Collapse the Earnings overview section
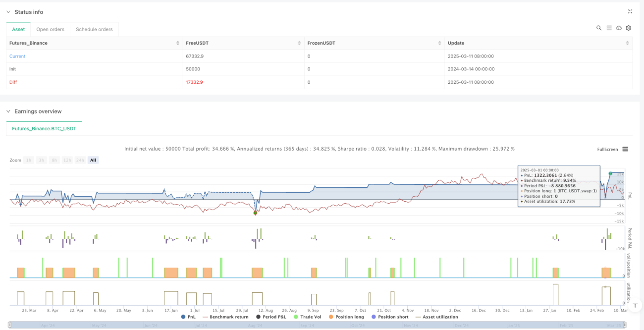The height and width of the screenshot is (330, 644). click(8, 111)
